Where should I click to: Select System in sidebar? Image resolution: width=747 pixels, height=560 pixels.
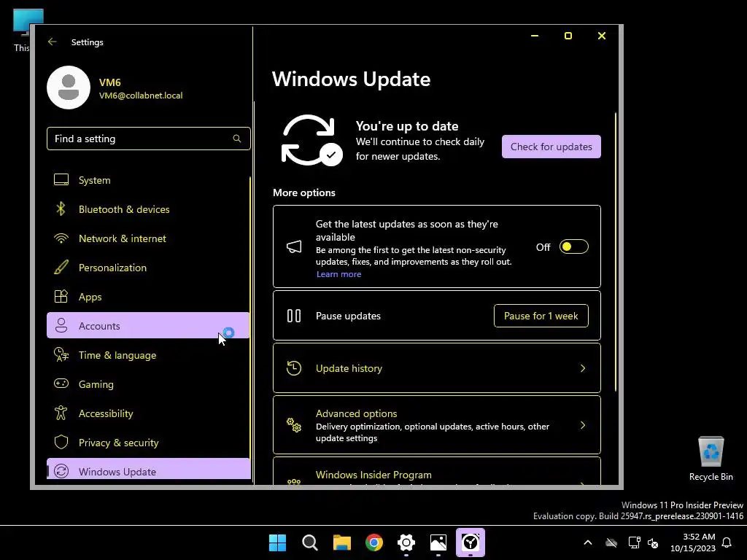(148, 180)
